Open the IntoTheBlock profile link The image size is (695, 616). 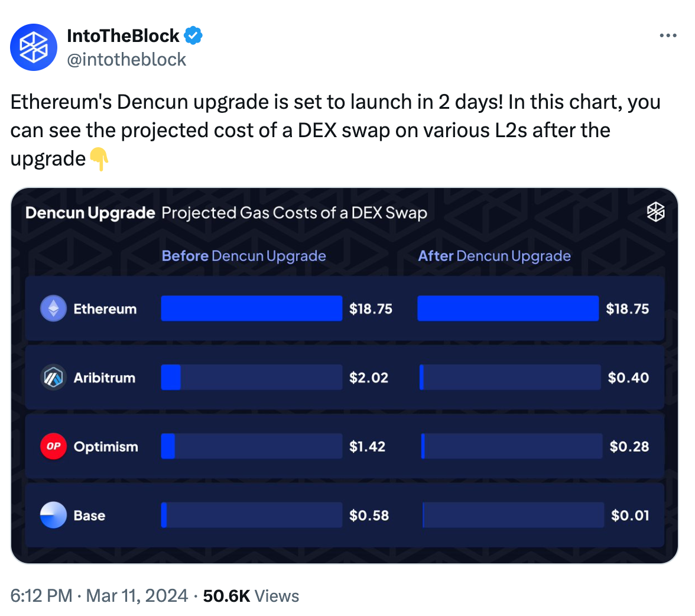pos(123,35)
